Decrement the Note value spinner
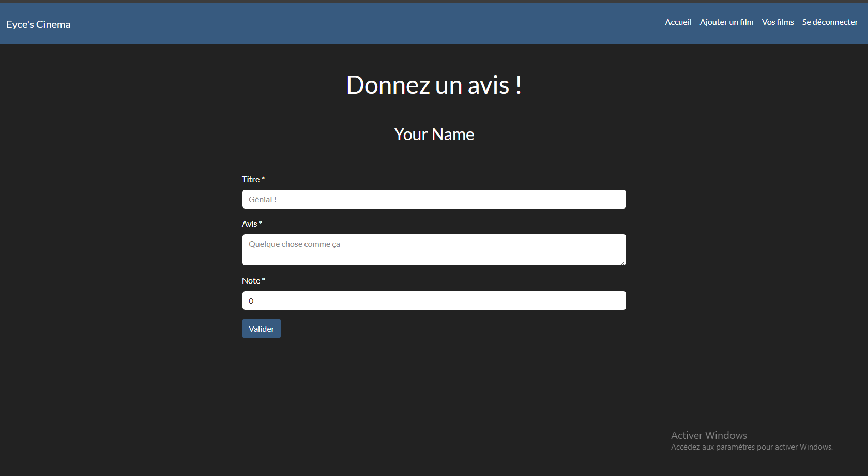This screenshot has height=476, width=868. click(619, 304)
